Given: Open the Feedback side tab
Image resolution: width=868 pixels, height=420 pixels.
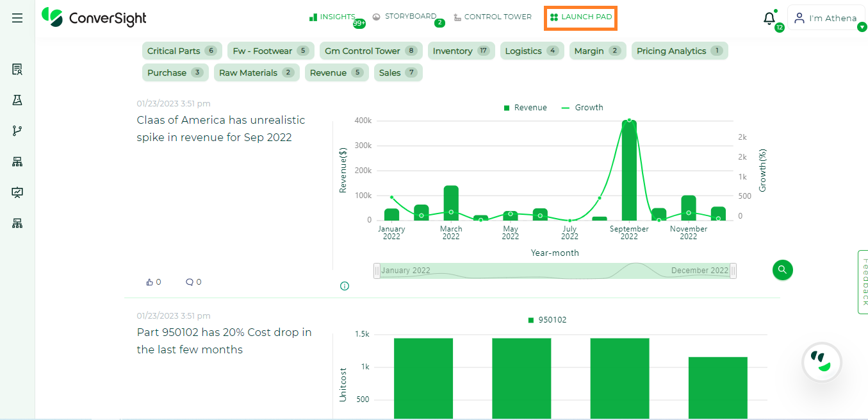Looking at the screenshot, I should [x=864, y=282].
